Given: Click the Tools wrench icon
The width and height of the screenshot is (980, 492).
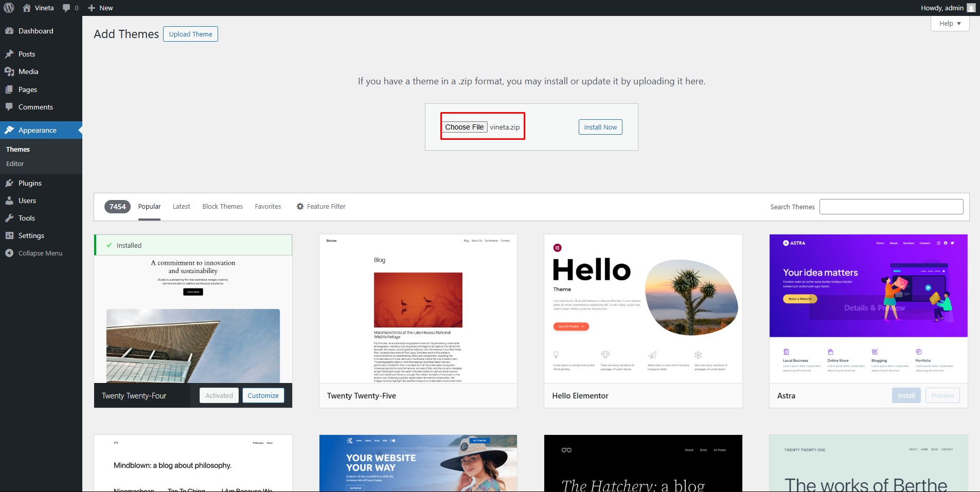Looking at the screenshot, I should tap(9, 218).
